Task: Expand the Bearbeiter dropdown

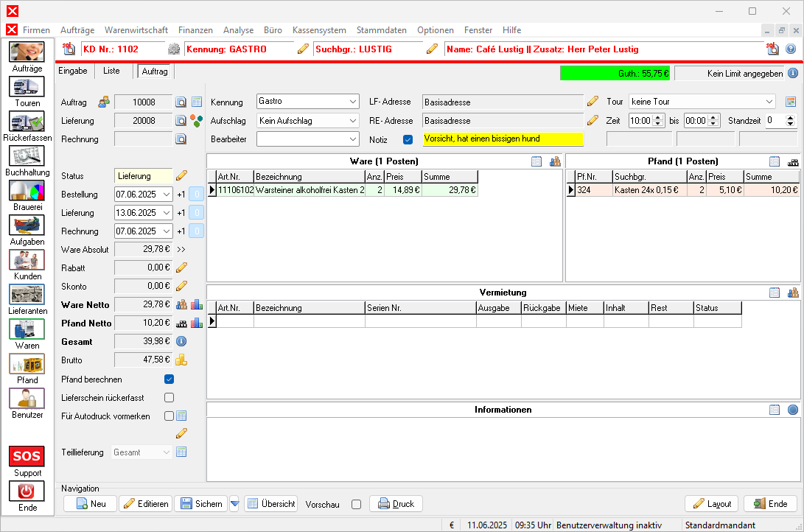Action: 353,139
